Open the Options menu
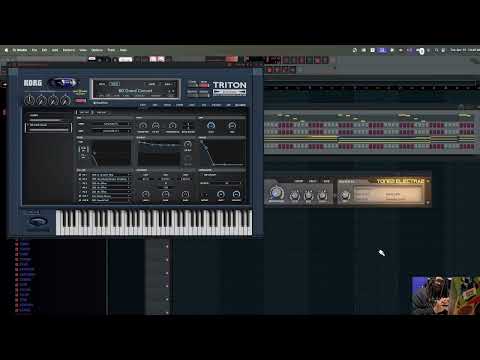The image size is (480, 360). point(97,50)
